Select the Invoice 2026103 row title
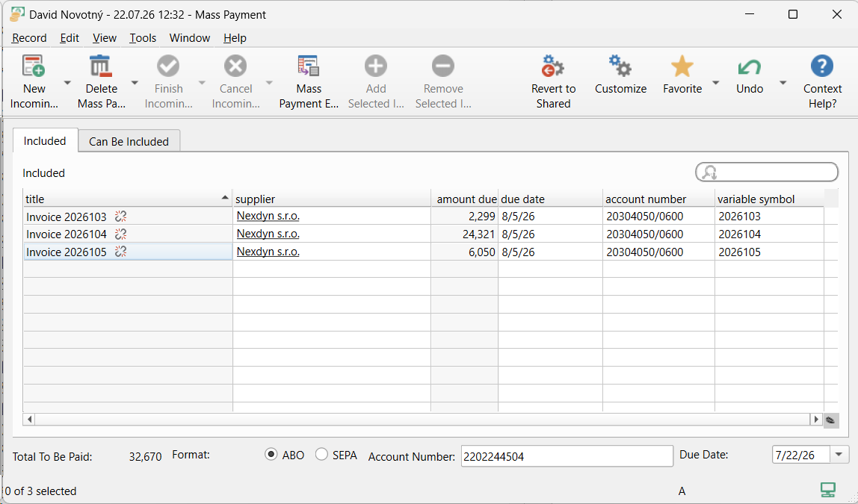Image resolution: width=858 pixels, height=504 pixels. [x=67, y=217]
